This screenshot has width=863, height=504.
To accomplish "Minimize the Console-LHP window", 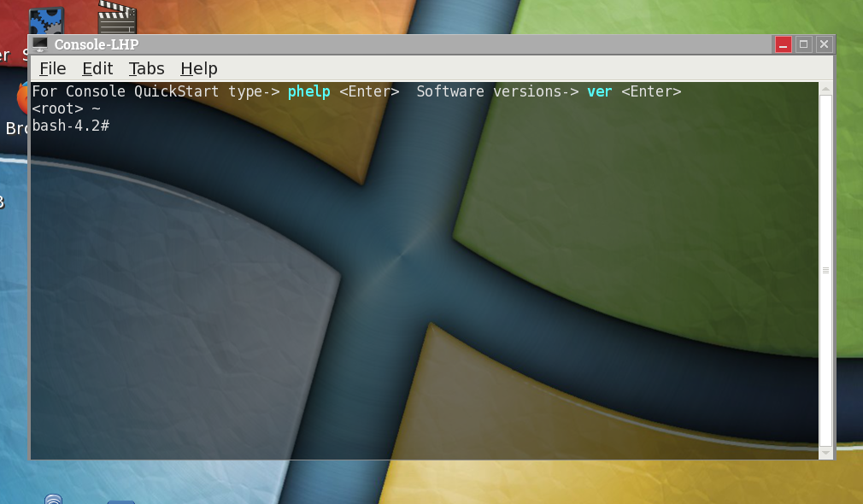I will (784, 44).
